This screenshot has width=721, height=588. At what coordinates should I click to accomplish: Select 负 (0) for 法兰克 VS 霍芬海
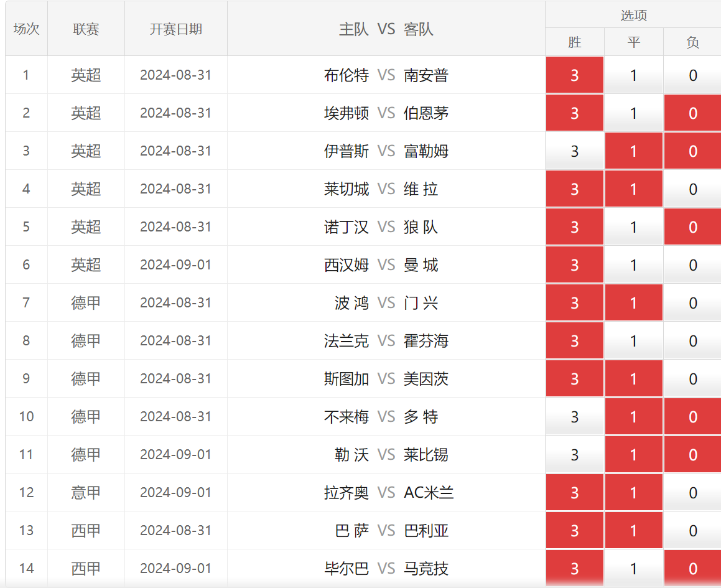pyautogui.click(x=693, y=340)
